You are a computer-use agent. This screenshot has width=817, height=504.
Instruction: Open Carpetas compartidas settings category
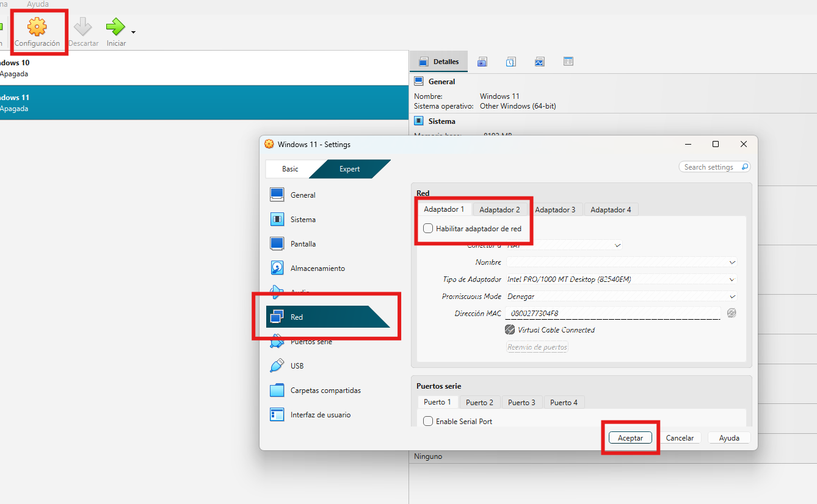325,391
